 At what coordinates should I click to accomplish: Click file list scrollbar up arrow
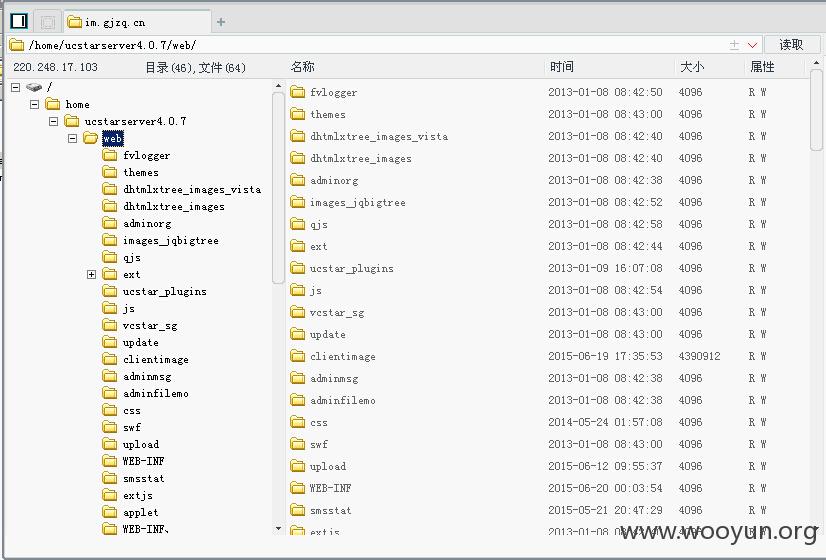click(816, 63)
